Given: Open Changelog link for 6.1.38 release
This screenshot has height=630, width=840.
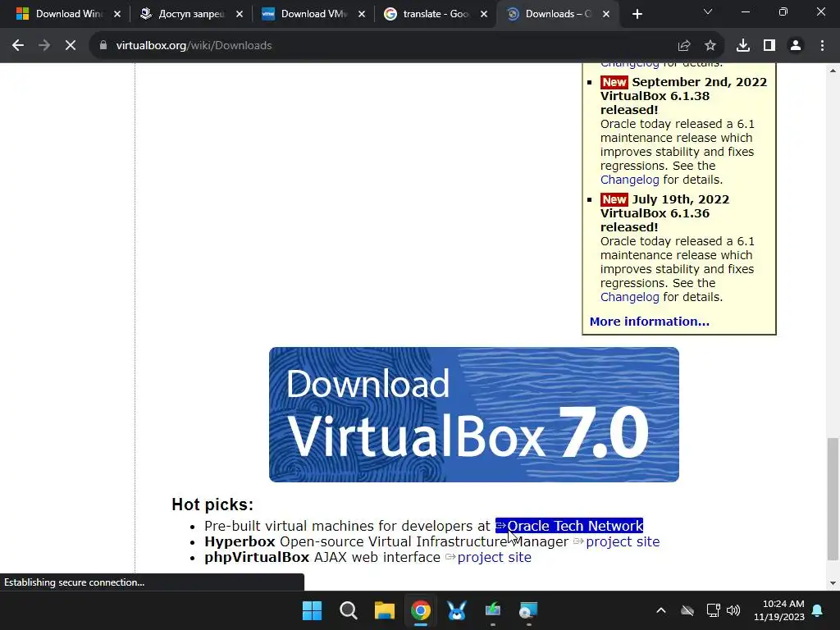Looking at the screenshot, I should pyautogui.click(x=629, y=180).
